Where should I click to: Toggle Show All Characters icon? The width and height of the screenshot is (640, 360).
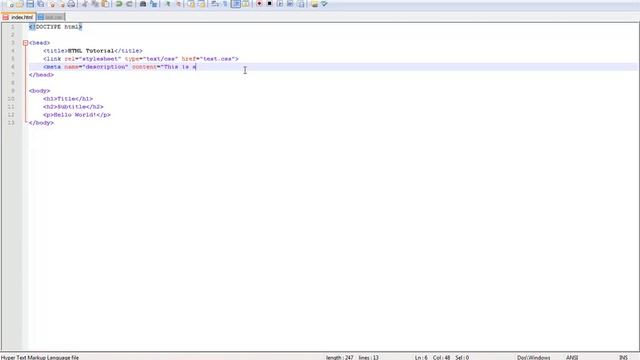point(225,4)
